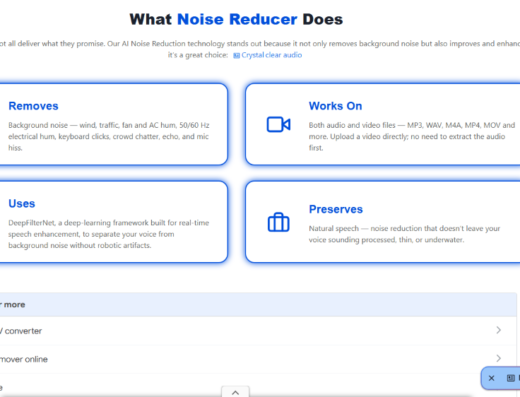
Task: Click the small image icon before Crystal clear audio
Action: click(236, 55)
